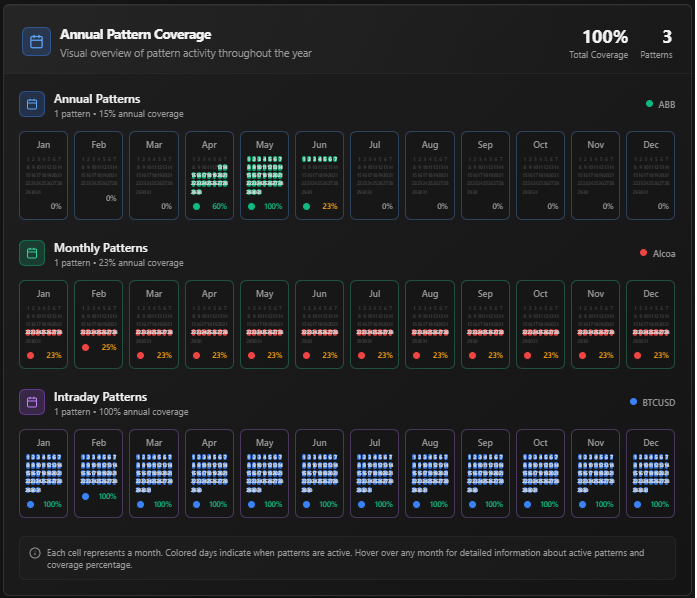Click the Jul cell in Intraday Patterns
This screenshot has height=598, width=697.
click(375, 473)
